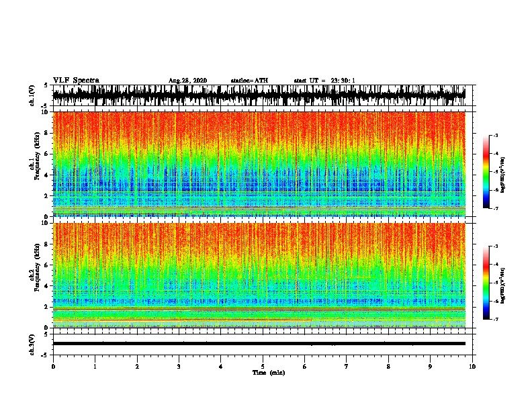The height and width of the screenshot is (411, 532).
Task: Click the '1' tick label on the time axis
Action: coord(95,367)
